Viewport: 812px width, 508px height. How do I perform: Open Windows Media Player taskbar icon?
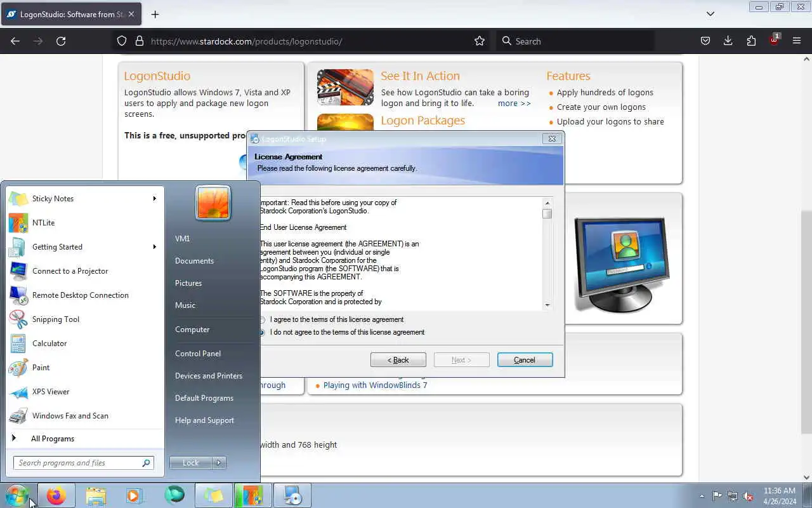click(x=134, y=495)
